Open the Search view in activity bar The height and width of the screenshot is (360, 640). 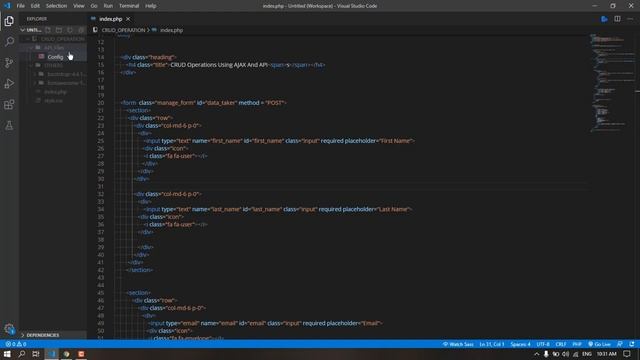tap(9, 41)
